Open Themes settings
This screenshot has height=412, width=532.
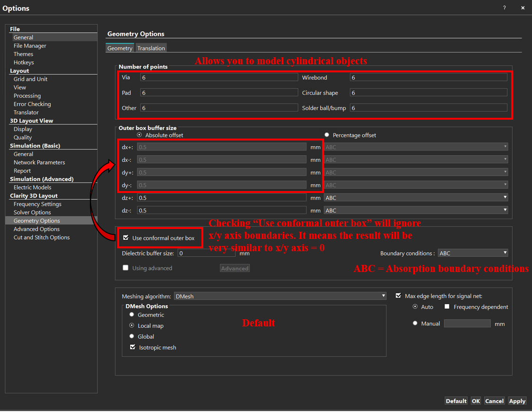point(24,54)
